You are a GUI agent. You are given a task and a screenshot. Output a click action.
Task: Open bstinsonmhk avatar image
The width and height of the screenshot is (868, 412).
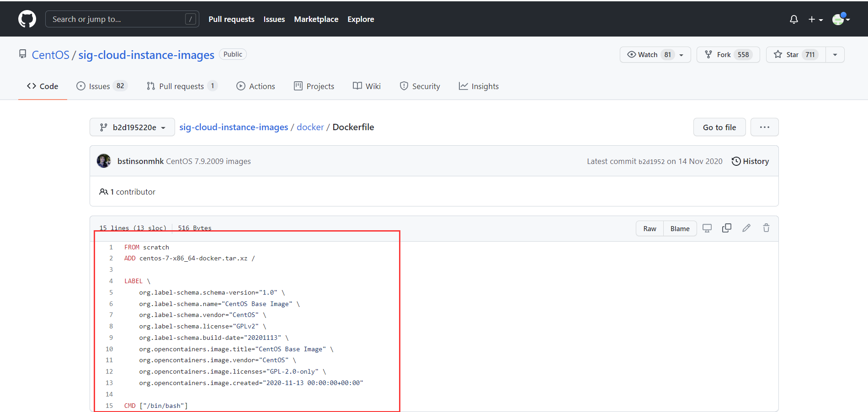click(x=104, y=161)
